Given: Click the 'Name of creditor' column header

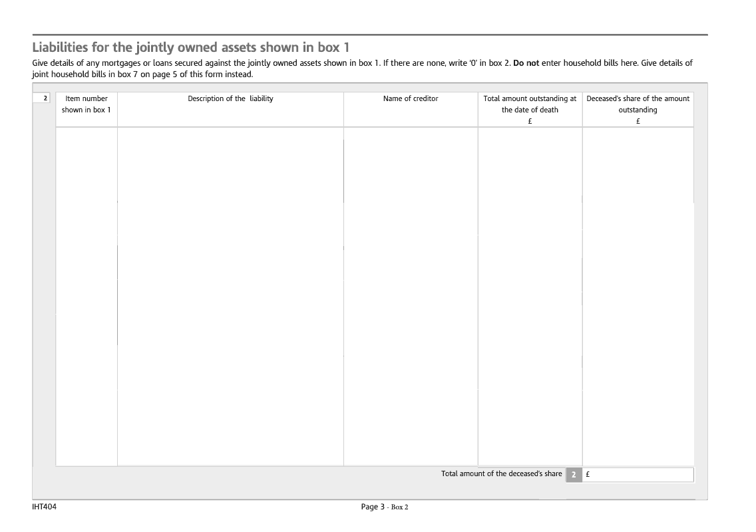Looking at the screenshot, I should tap(411, 98).
